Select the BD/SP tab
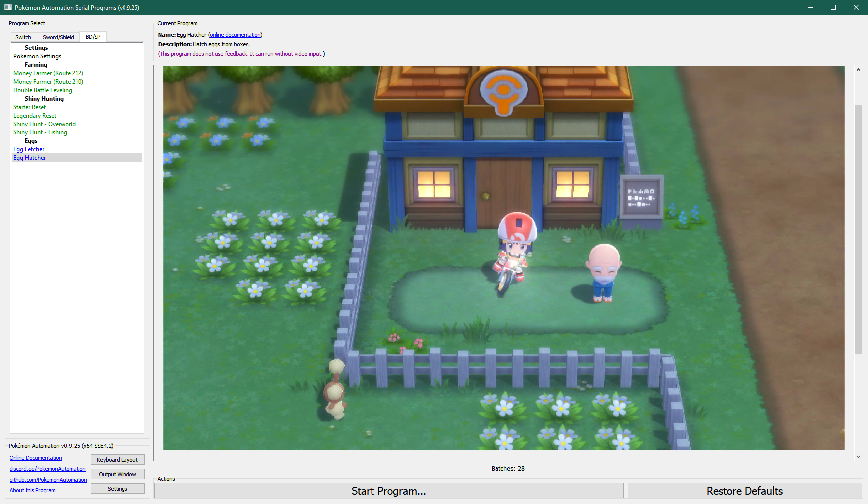Image resolution: width=868 pixels, height=504 pixels. point(93,37)
